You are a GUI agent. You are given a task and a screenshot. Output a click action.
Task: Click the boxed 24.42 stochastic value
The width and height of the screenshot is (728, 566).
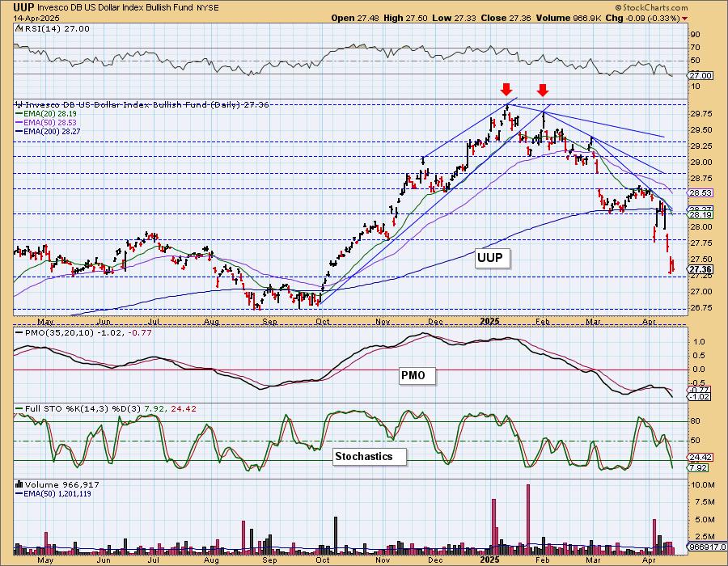700,457
